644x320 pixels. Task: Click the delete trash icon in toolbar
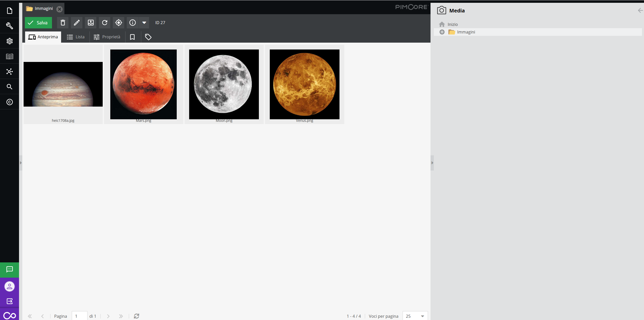coord(63,23)
